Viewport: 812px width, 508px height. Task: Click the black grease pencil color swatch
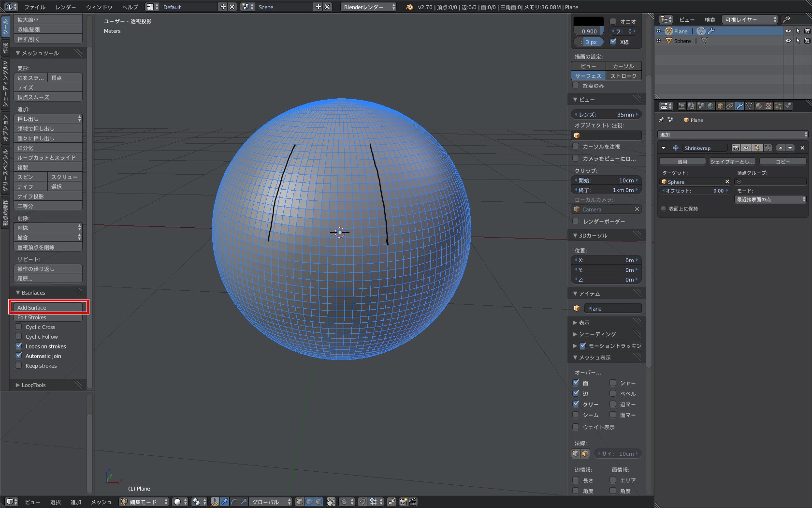tap(588, 22)
